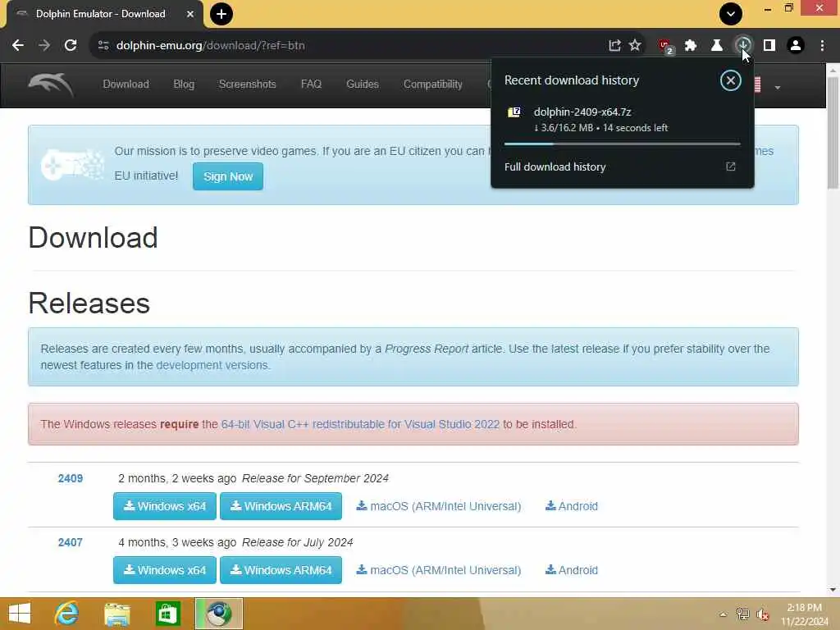Download Android build for release 2409
Screen dimensions: 840x630
[x=572, y=506]
